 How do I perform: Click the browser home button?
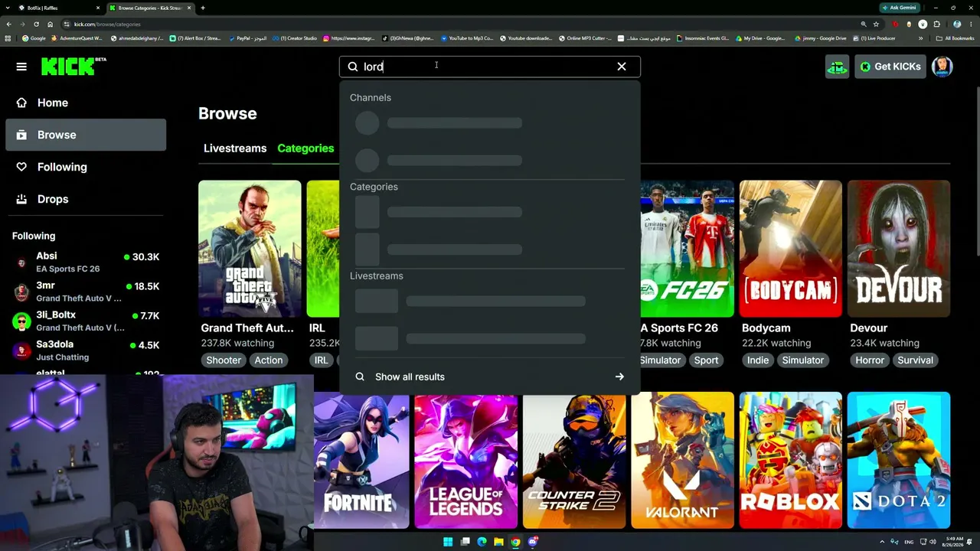50,24
